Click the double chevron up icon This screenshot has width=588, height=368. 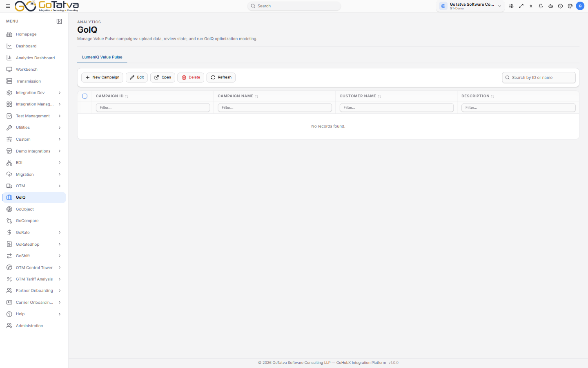point(531,6)
